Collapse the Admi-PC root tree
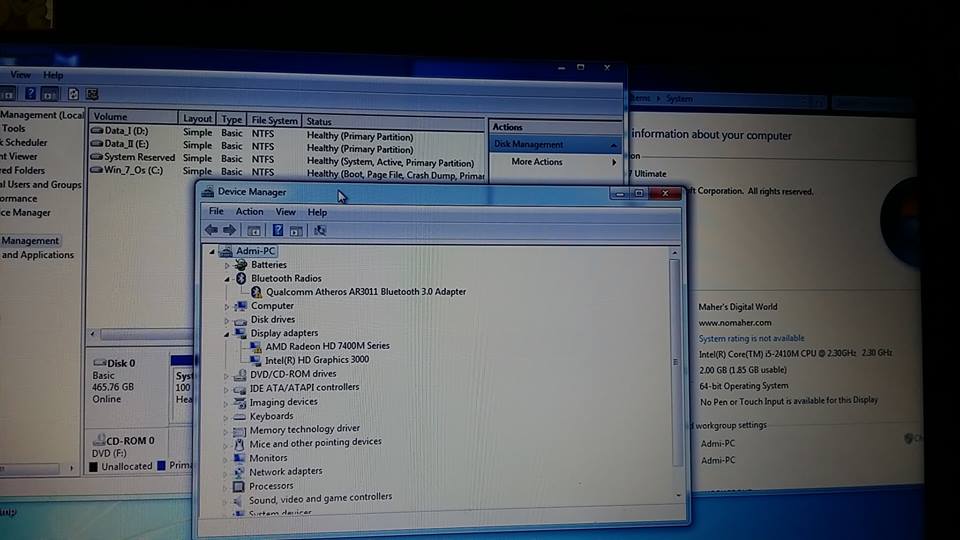 (212, 251)
